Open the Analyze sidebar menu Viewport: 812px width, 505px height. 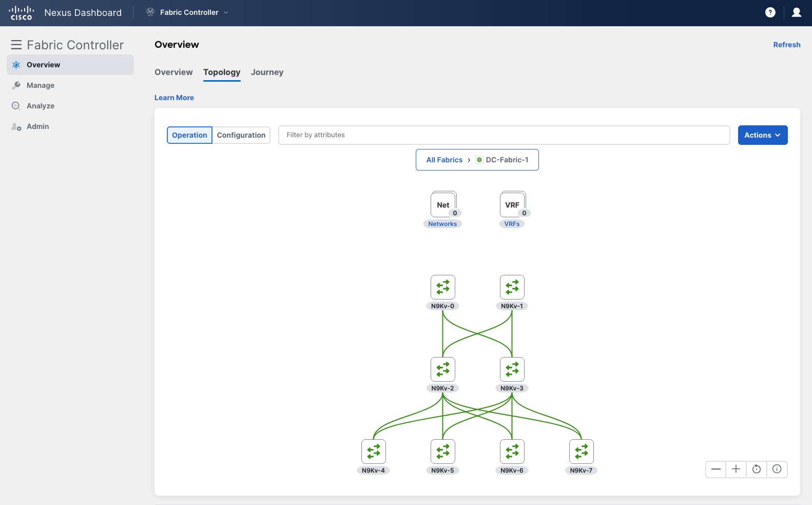pyautogui.click(x=70, y=106)
